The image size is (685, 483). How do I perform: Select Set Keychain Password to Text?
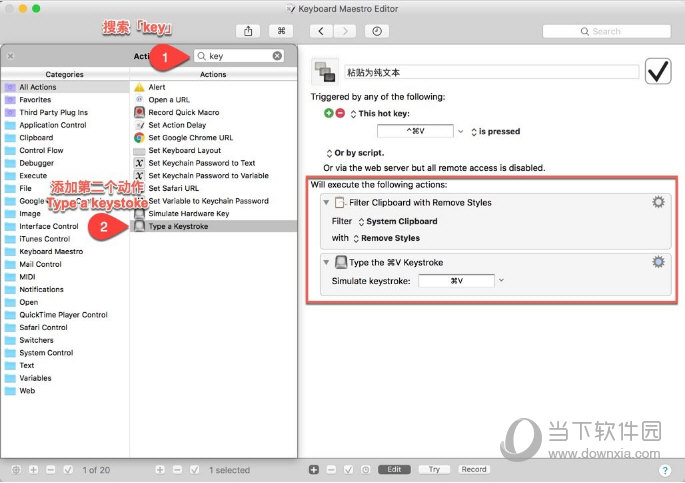click(214, 163)
